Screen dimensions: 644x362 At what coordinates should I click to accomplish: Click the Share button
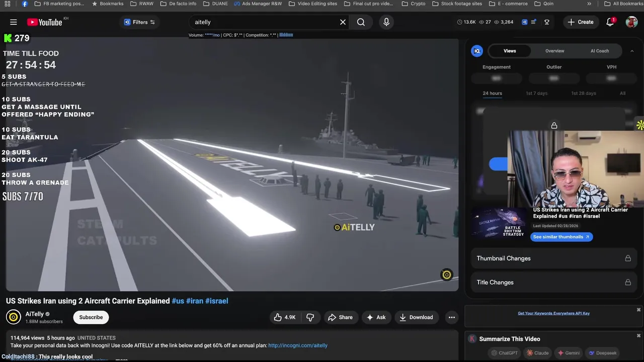click(340, 317)
